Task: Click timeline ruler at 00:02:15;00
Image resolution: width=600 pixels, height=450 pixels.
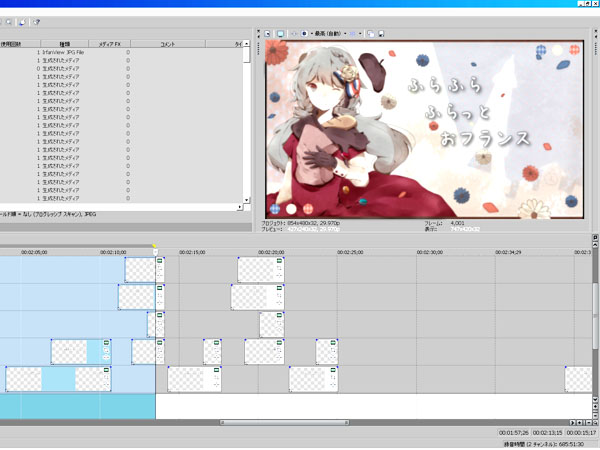Action: tap(192, 252)
